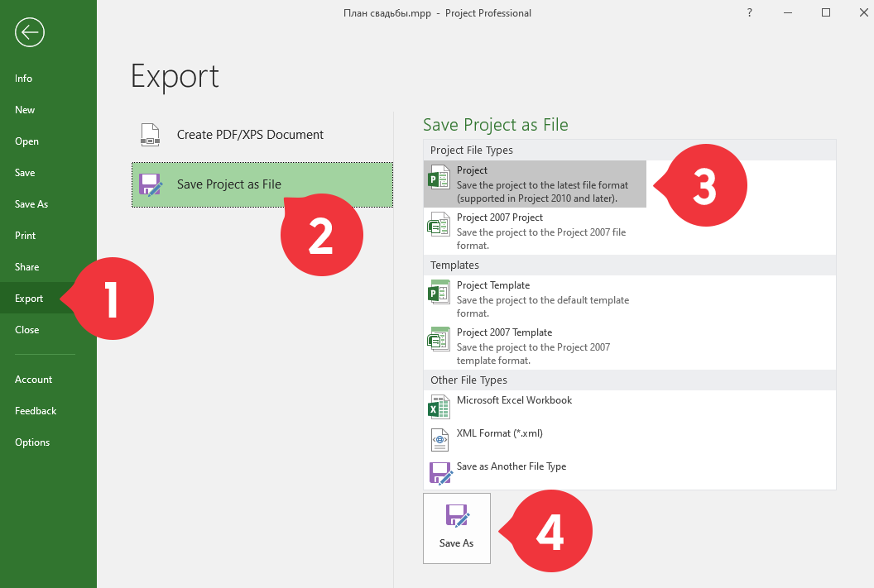Choose Save in the left sidebar
Viewport: 874px width, 588px height.
[x=49, y=173]
